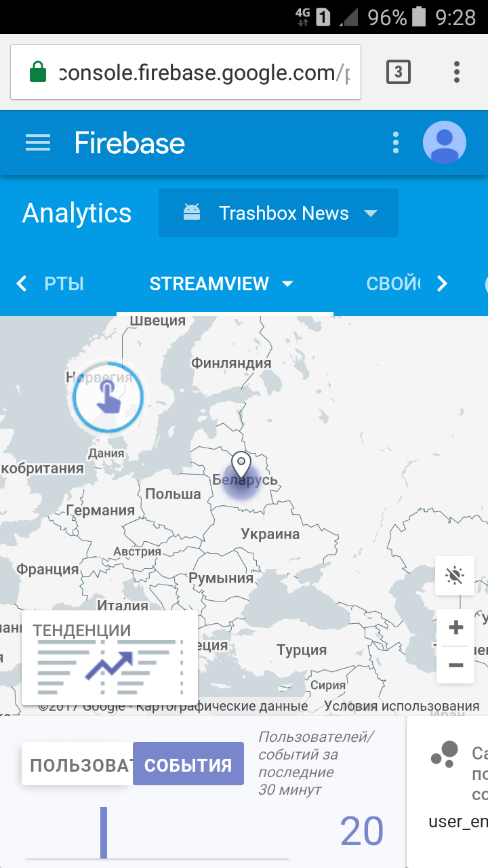Select the СОБЫТИЯ toggle button

coord(188,764)
